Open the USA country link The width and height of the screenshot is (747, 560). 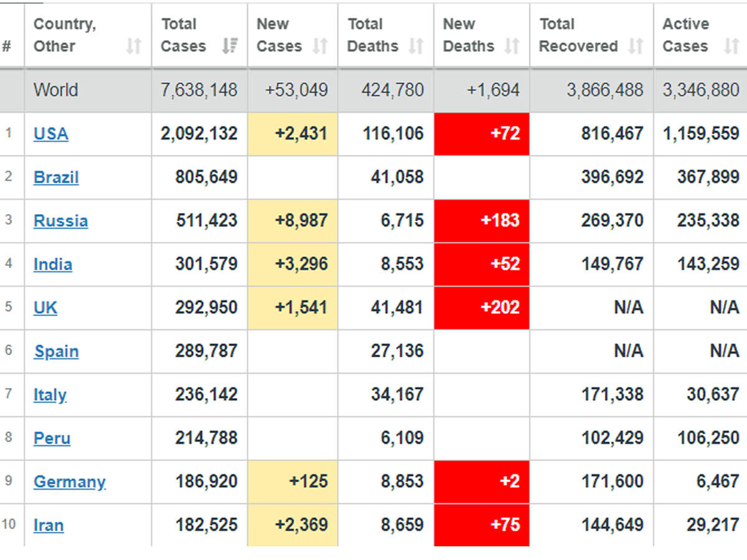click(x=51, y=134)
